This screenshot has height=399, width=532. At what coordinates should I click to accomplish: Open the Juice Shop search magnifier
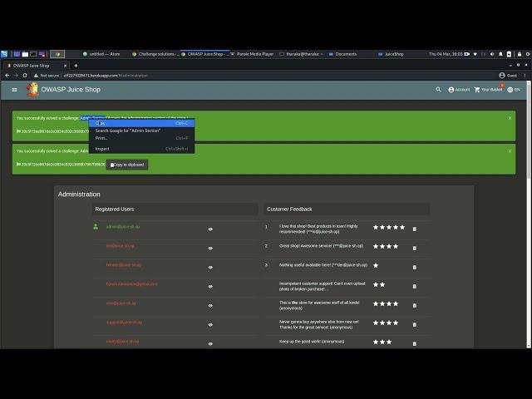click(x=438, y=90)
